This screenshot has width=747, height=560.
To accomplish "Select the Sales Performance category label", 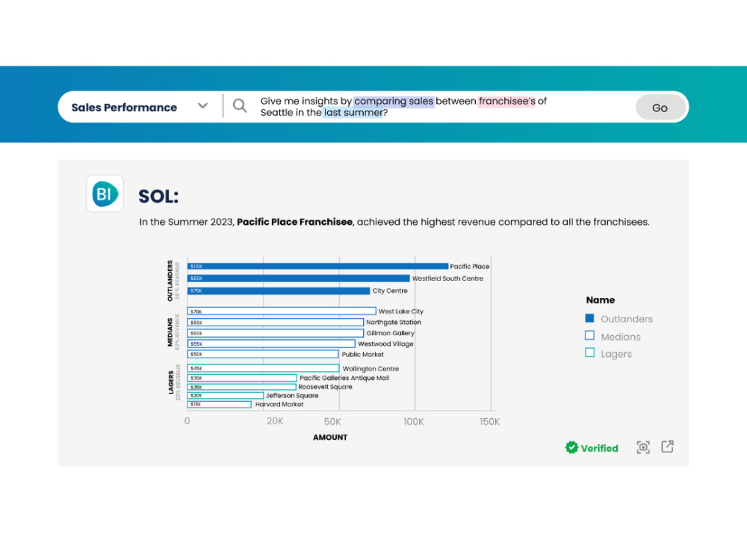I will click(124, 108).
